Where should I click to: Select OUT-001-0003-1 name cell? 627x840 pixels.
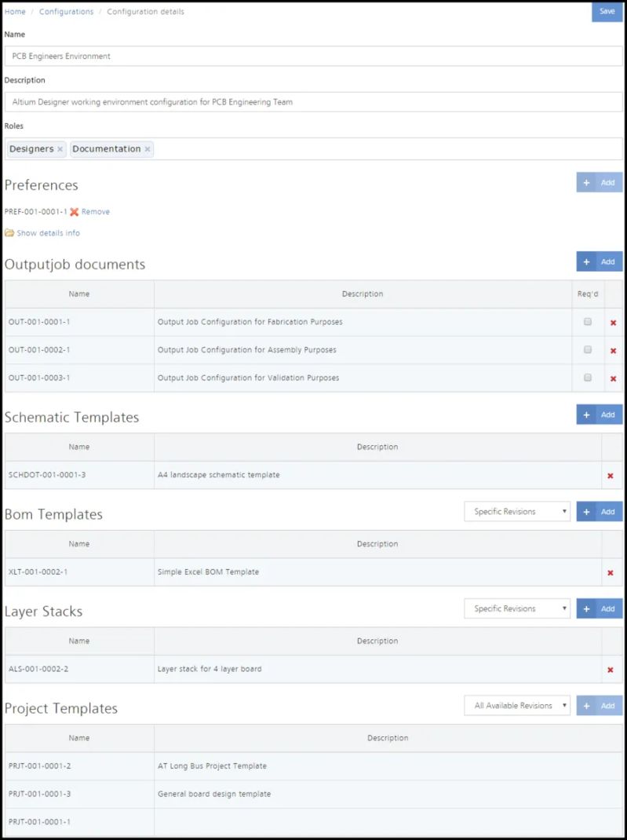[79, 378]
